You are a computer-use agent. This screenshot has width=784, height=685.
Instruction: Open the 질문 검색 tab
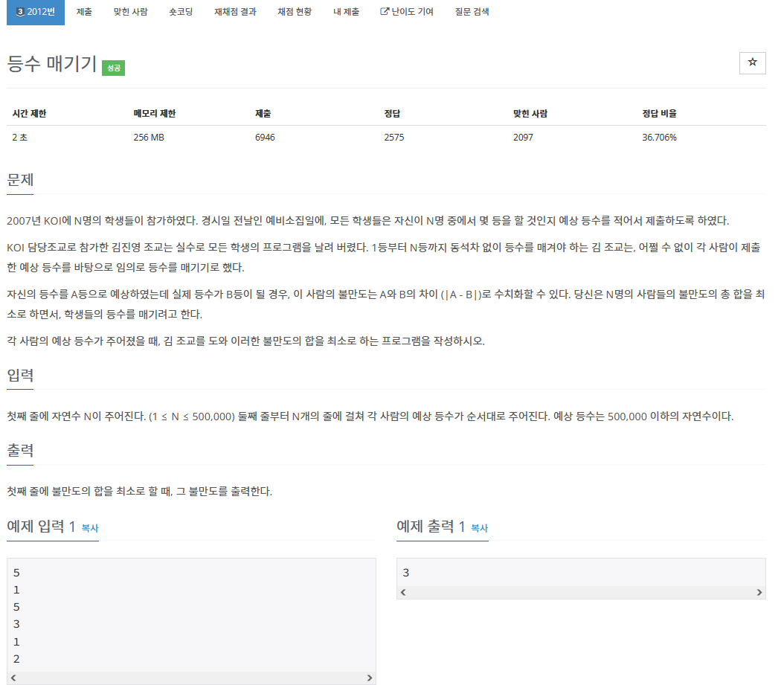click(x=472, y=12)
